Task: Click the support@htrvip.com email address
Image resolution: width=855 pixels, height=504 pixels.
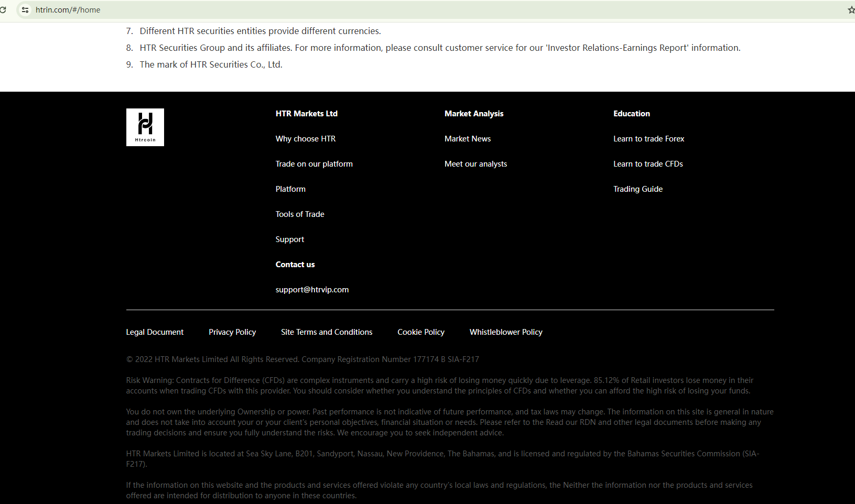Action: coord(311,290)
